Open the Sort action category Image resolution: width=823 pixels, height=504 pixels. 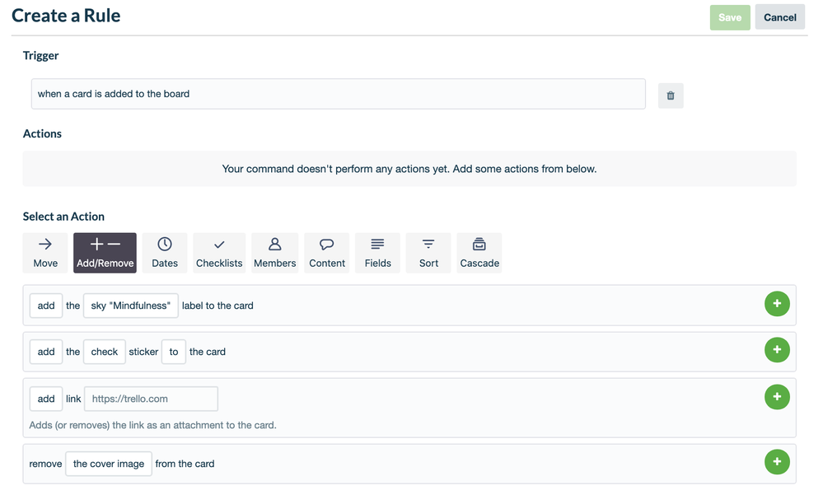tap(428, 253)
